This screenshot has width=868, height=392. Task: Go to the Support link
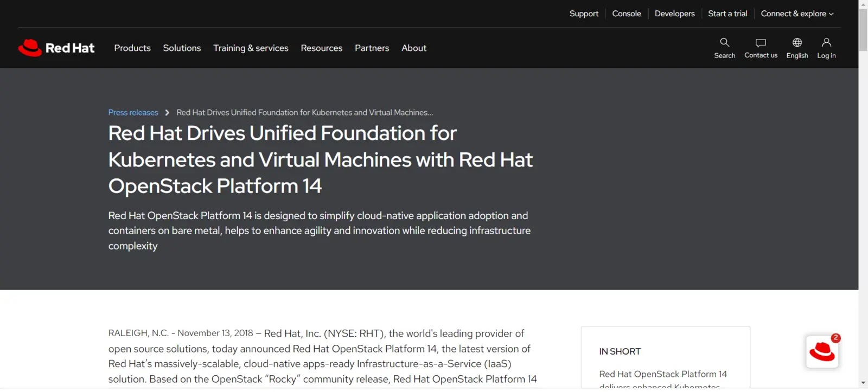coord(584,14)
